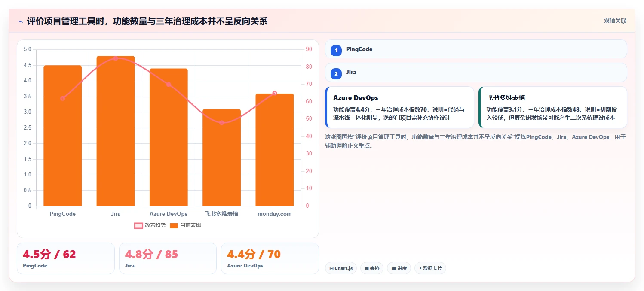The height and width of the screenshot is (291, 644).
Task: Click the lightning icon beside the title
Action: click(20, 21)
